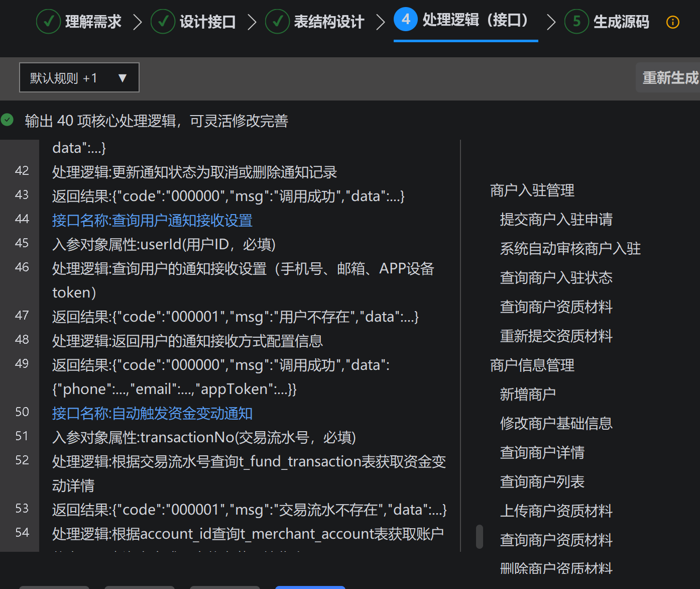The image size is (700, 589).
Task: Go to the 表结构设计 step
Action: [329, 22]
